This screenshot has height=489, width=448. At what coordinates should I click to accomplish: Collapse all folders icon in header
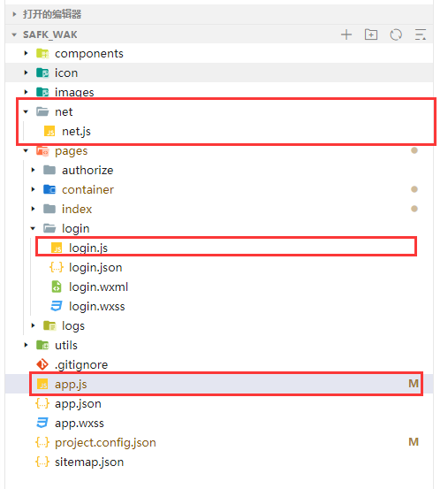[x=421, y=34]
